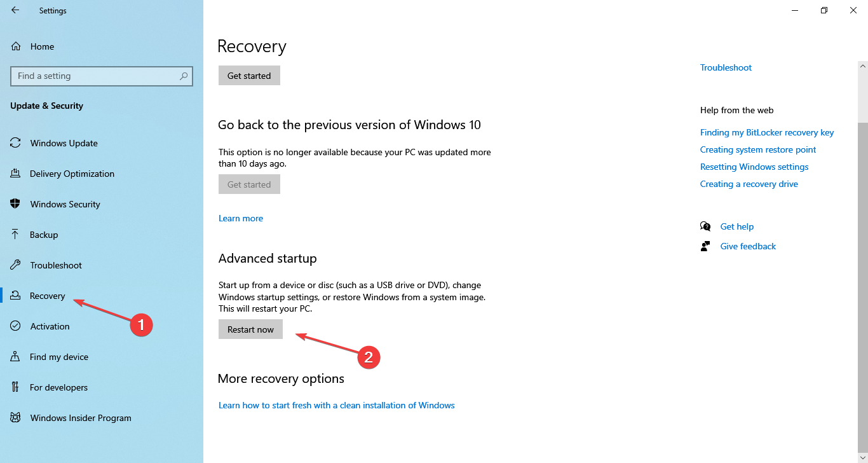This screenshot has height=463, width=868.
Task: Open Windows Update from sidebar
Action: point(64,143)
